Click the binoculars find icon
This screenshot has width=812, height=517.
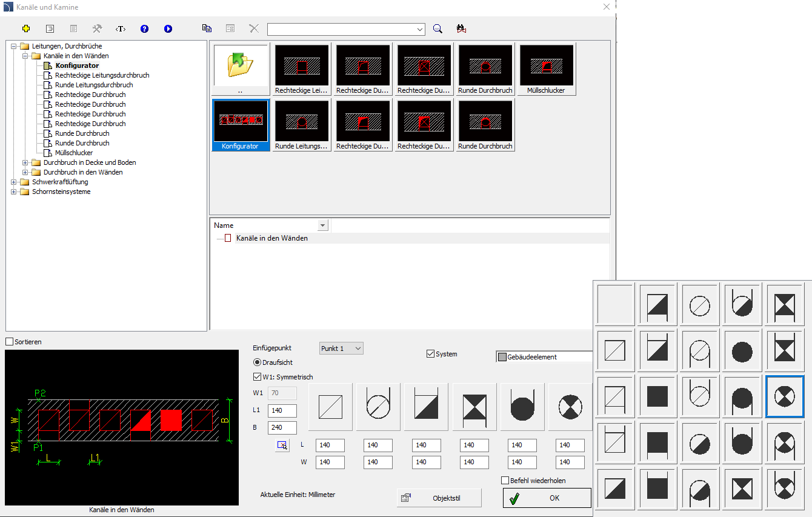tap(461, 28)
